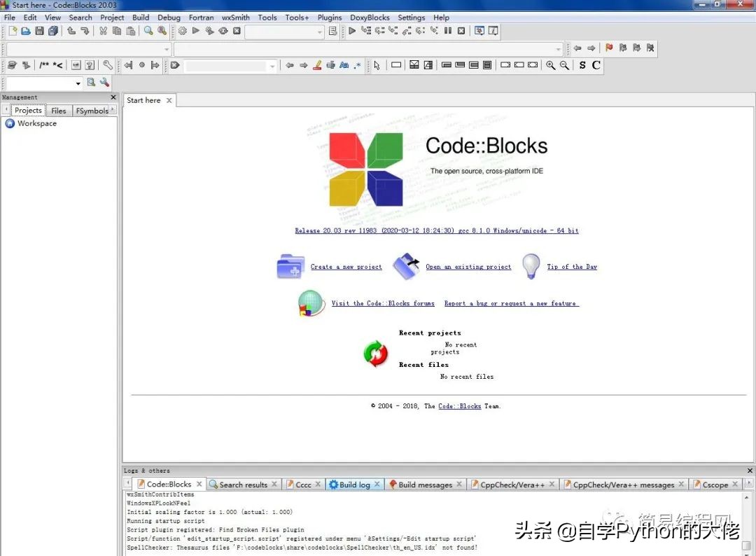This screenshot has height=556, width=756.
Task: Toggle incremental search highlight marker icon
Action: [317, 65]
